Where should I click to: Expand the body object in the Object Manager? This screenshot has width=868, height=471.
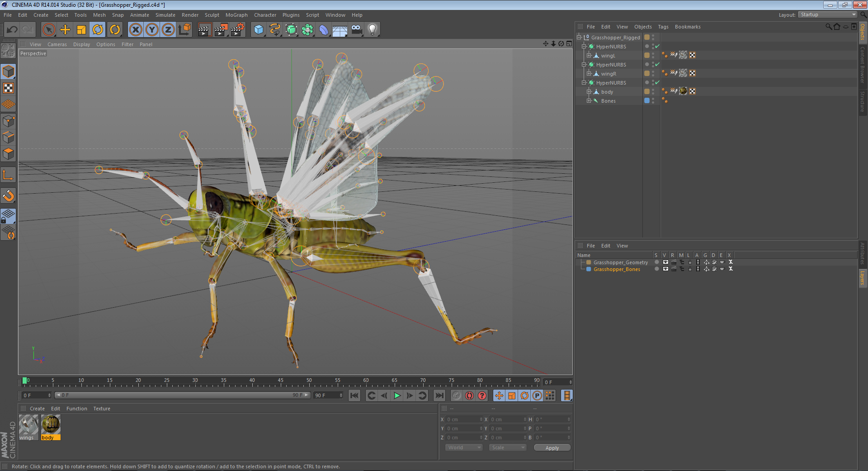(589, 91)
